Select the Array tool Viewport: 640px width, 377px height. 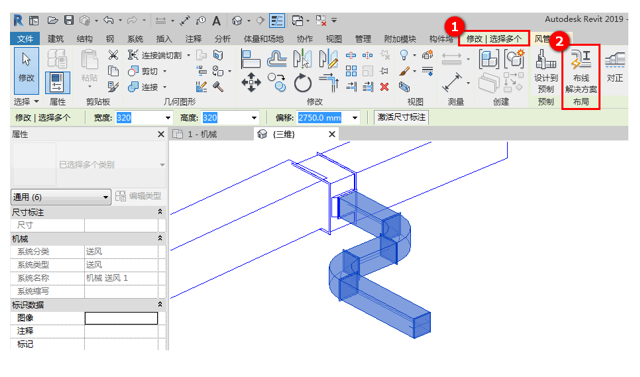tap(351, 71)
